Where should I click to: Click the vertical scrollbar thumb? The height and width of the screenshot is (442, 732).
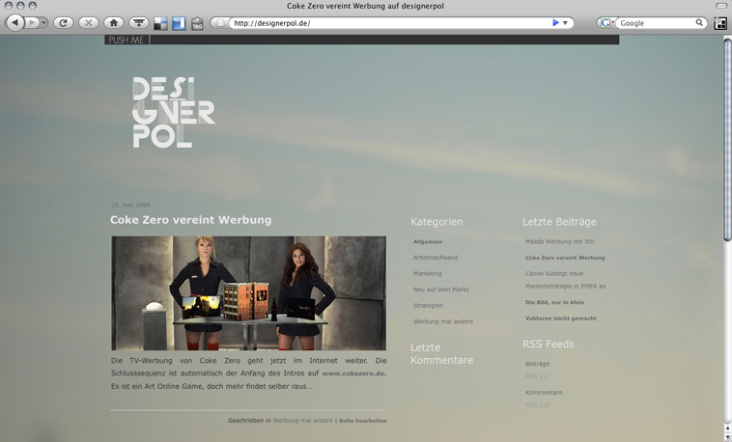coord(727,140)
